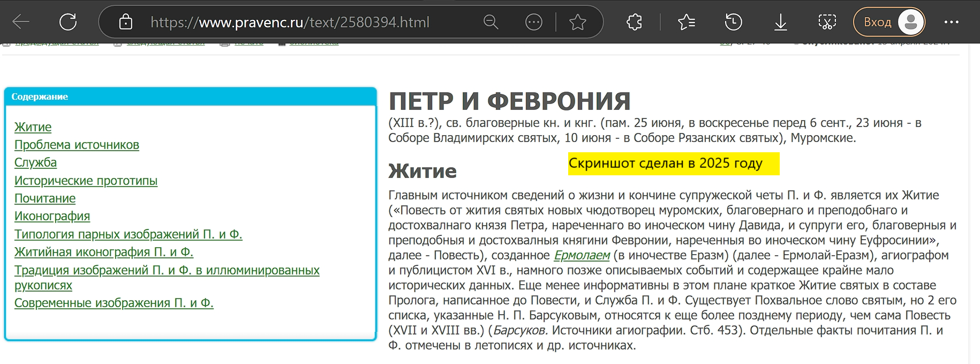This screenshot has width=980, height=364.
Task: Open the circled ellipsis options in address bar
Action: [533, 22]
